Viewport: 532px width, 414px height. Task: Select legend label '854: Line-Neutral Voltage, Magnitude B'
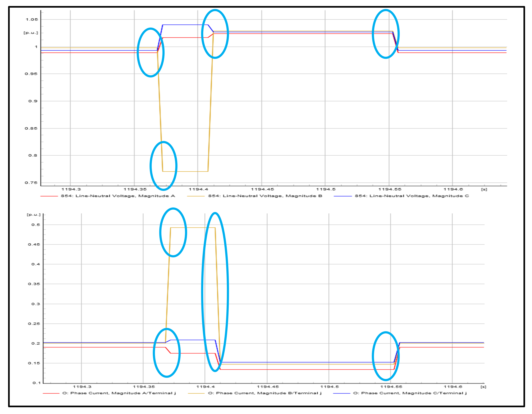(265, 196)
